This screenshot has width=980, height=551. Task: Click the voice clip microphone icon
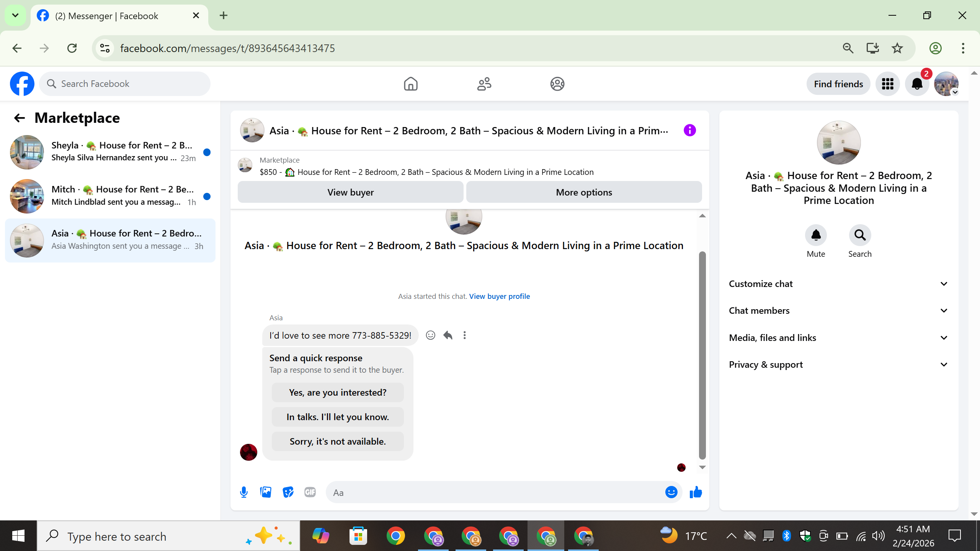tap(244, 492)
